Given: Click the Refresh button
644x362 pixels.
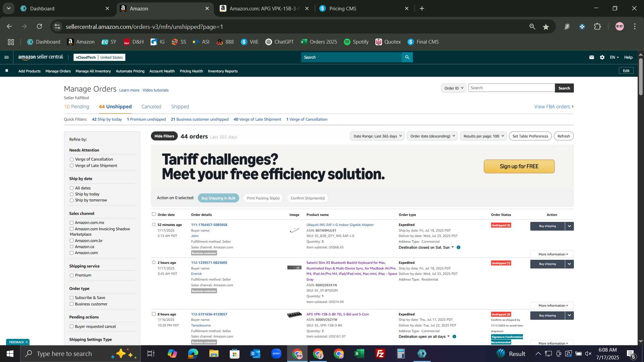Looking at the screenshot, I should click(563, 136).
